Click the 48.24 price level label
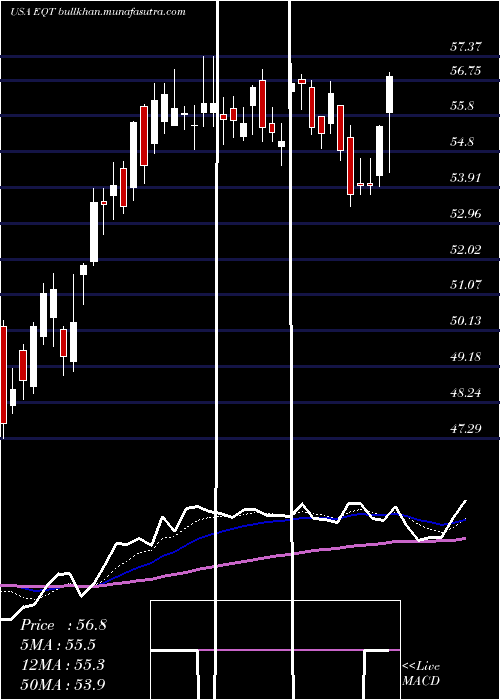 click(466, 393)
